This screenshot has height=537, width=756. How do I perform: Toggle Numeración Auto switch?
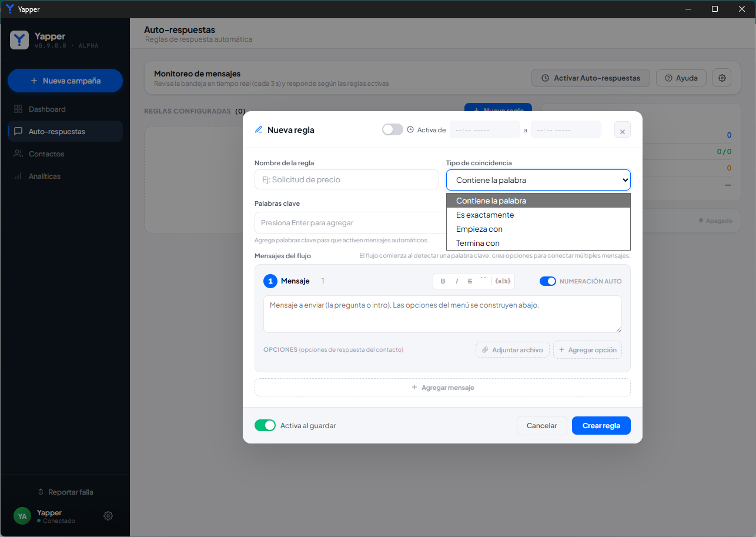pos(548,281)
